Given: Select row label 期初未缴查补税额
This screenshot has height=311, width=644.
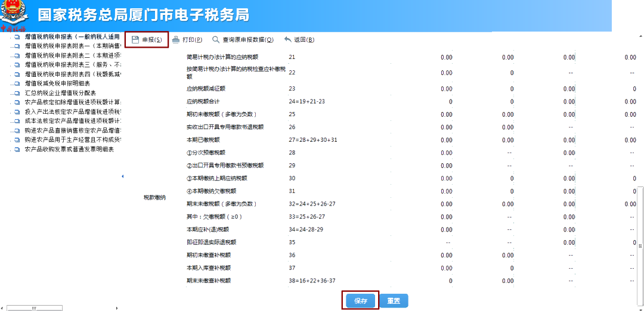Looking at the screenshot, I should [209, 255].
